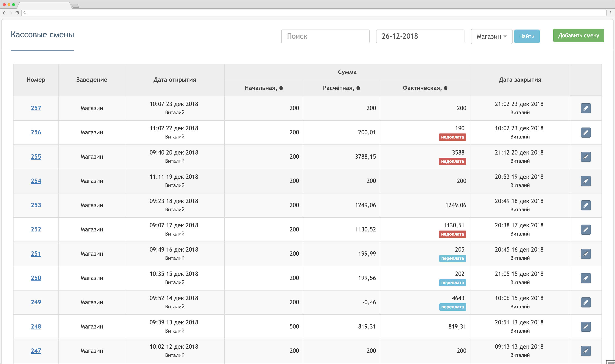
Task: Click browser address bar
Action: 314,13
